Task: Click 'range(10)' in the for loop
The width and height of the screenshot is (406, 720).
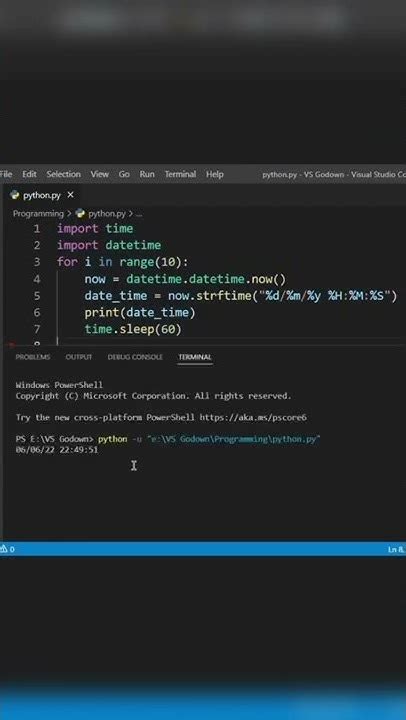Action: tap(152, 262)
